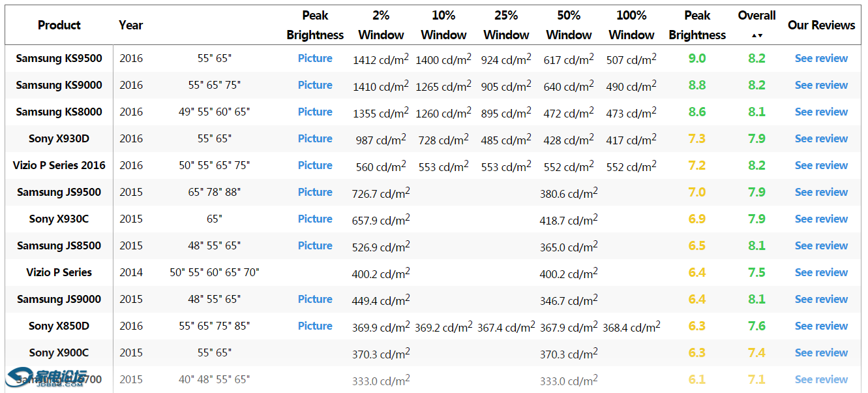Screen dimensions: 868x393
Task: Open the Samsung KS8000 review link
Action: (x=821, y=112)
